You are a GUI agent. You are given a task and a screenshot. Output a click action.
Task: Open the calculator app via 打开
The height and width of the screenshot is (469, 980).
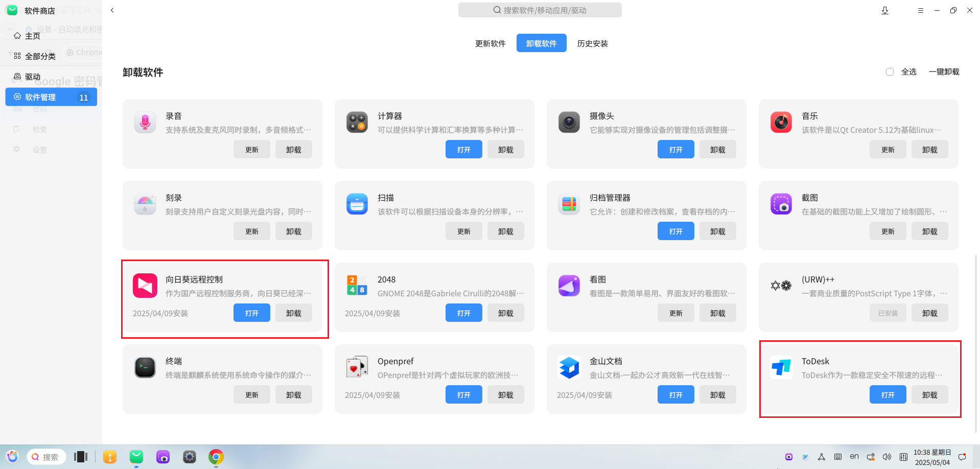click(463, 150)
